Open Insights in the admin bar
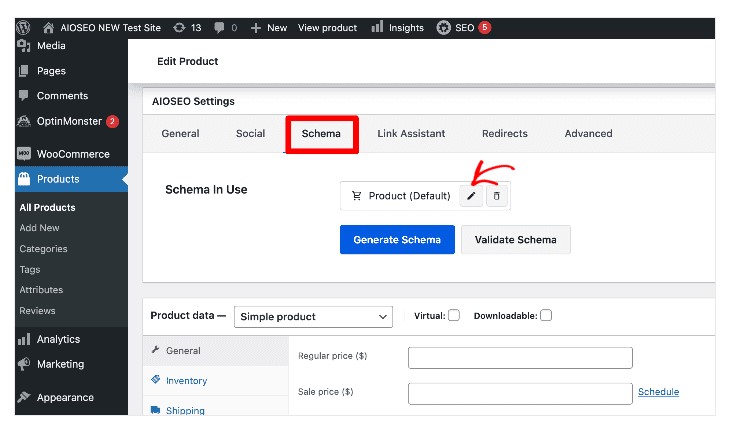 click(x=397, y=28)
